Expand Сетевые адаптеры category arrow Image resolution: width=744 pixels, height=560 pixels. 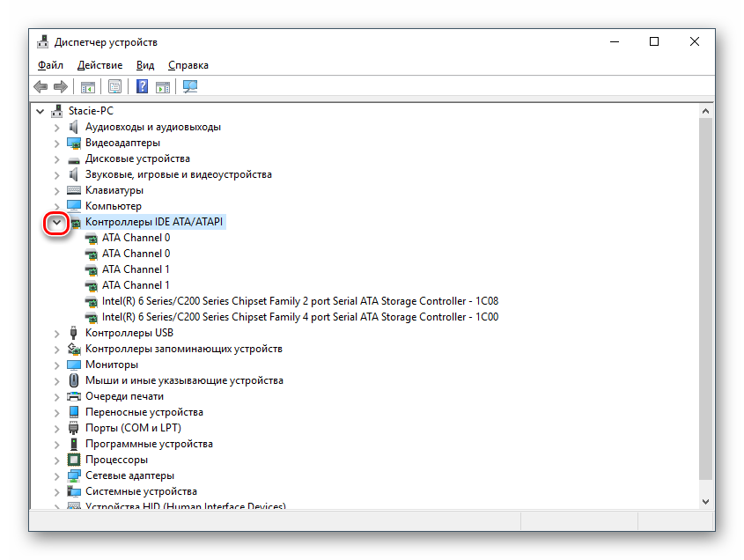coord(57,476)
